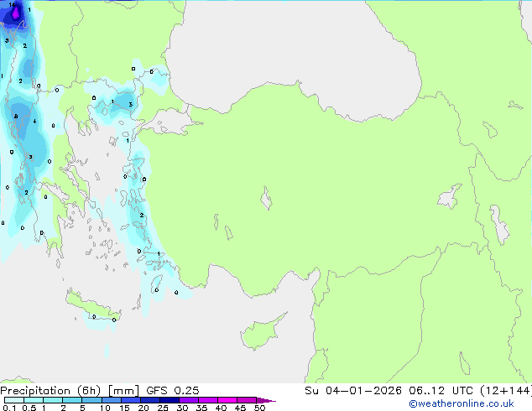The width and height of the screenshot is (532, 411).
Task: Click legend scale label '50'
Action: [259, 408]
